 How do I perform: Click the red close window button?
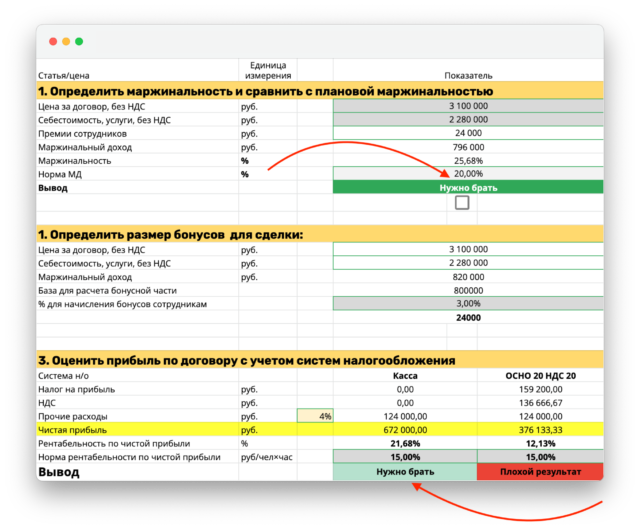53,41
